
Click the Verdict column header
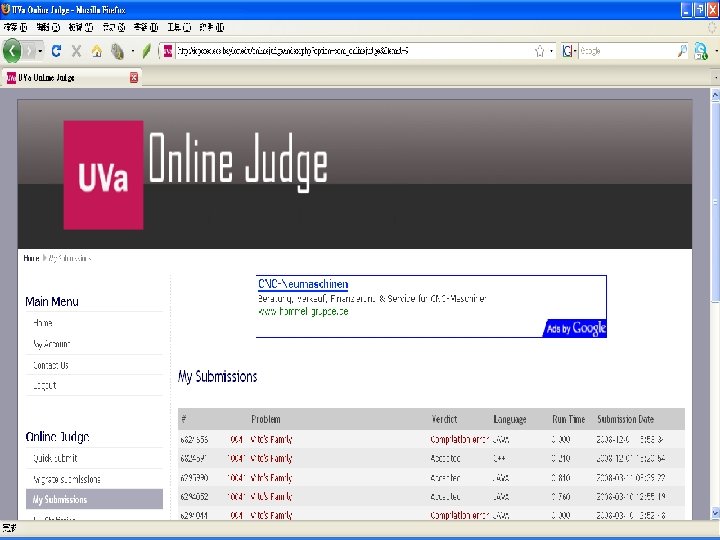[x=444, y=419]
